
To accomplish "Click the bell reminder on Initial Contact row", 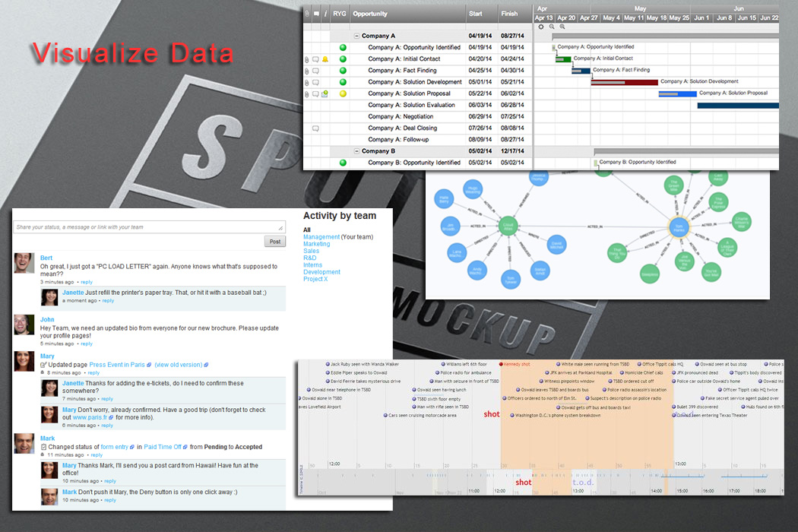I will click(325, 59).
